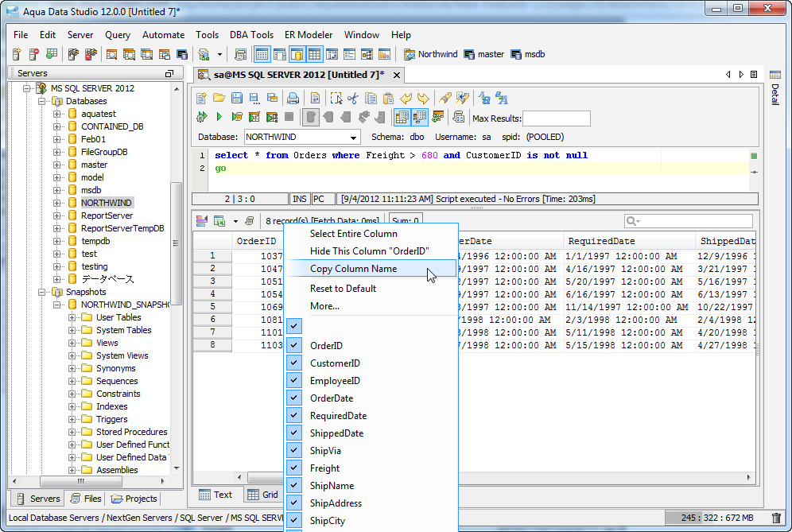This screenshot has width=792, height=532.
Task: Switch to the Projects tab
Action: point(134,499)
